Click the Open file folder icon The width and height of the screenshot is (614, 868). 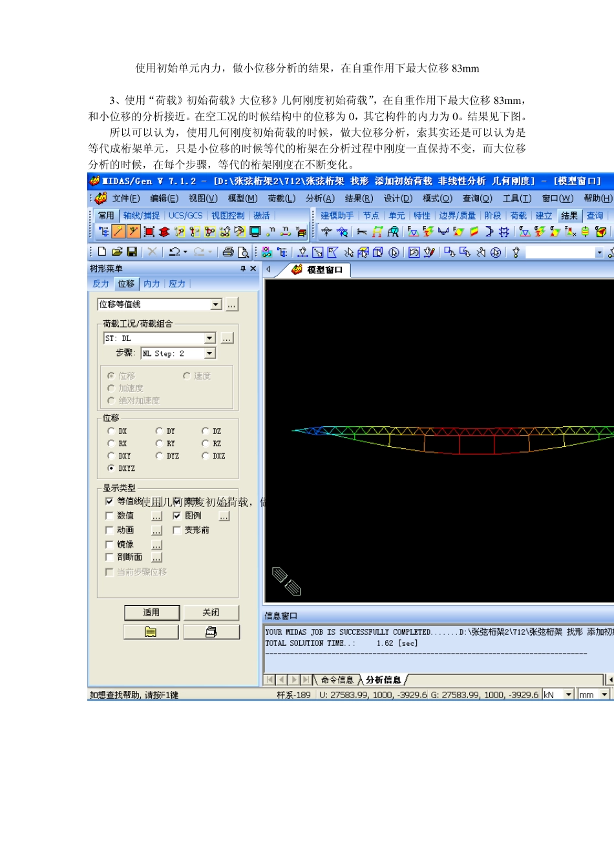point(117,252)
